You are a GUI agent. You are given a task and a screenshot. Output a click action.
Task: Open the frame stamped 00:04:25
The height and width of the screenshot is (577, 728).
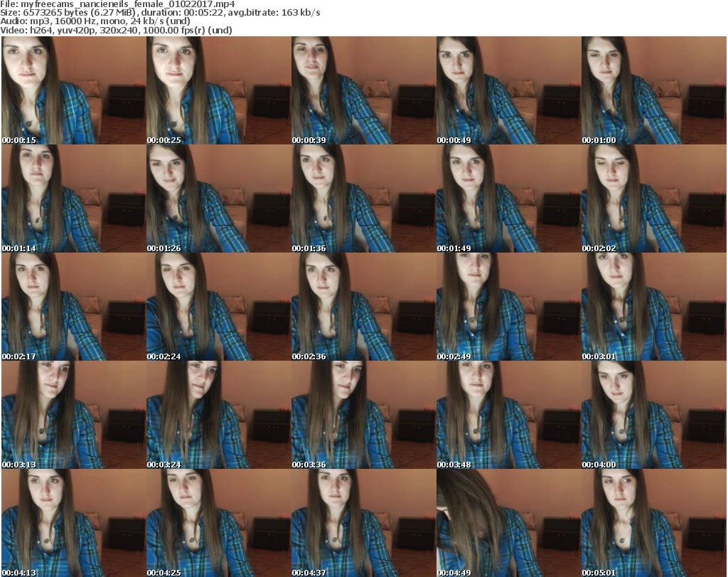tap(219, 523)
